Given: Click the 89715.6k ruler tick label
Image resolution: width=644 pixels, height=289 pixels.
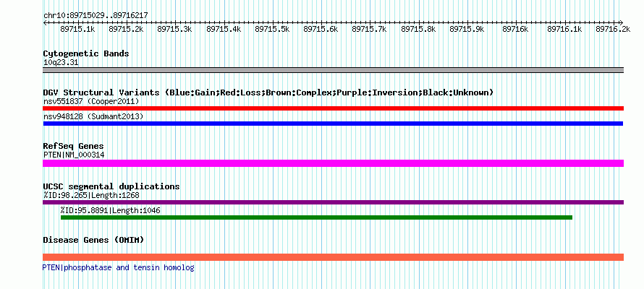Looking at the screenshot, I should point(321,29).
